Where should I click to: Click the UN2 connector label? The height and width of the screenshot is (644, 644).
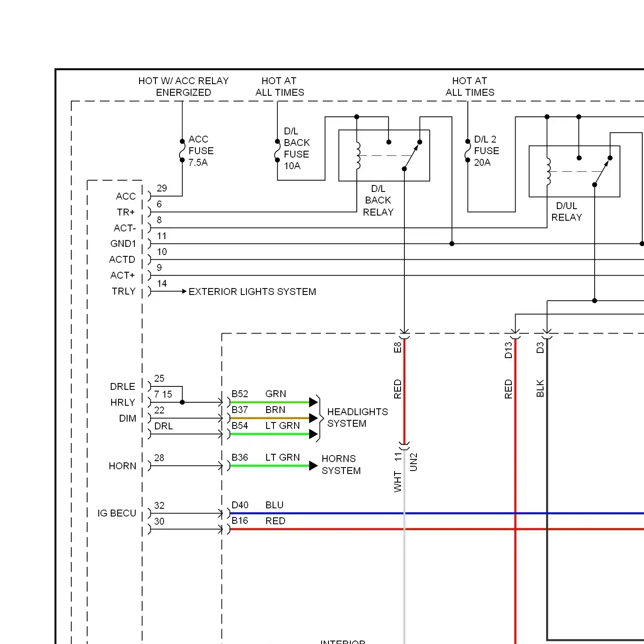coord(413,462)
